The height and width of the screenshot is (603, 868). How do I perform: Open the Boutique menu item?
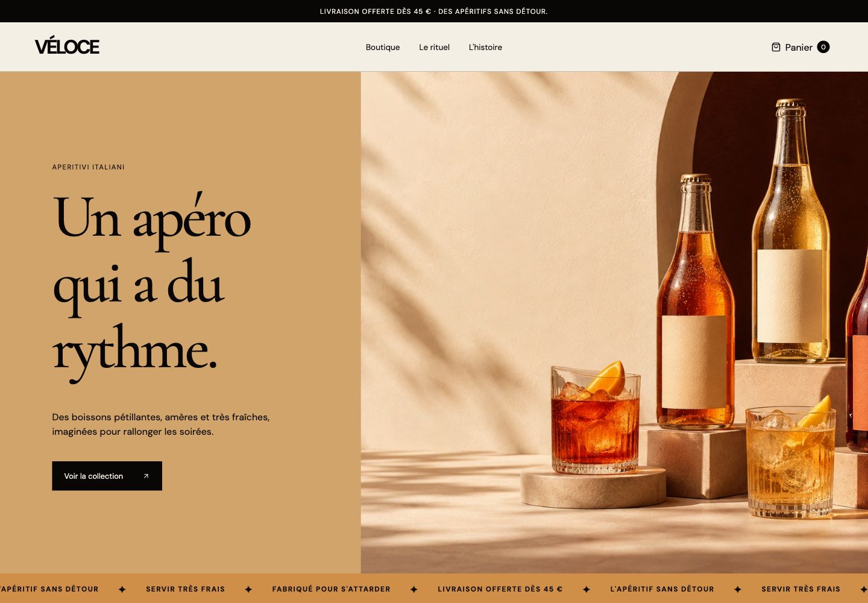[x=383, y=47]
